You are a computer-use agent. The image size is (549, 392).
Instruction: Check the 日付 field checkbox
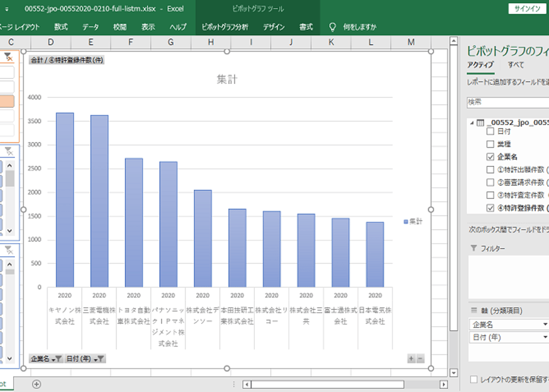click(490, 131)
